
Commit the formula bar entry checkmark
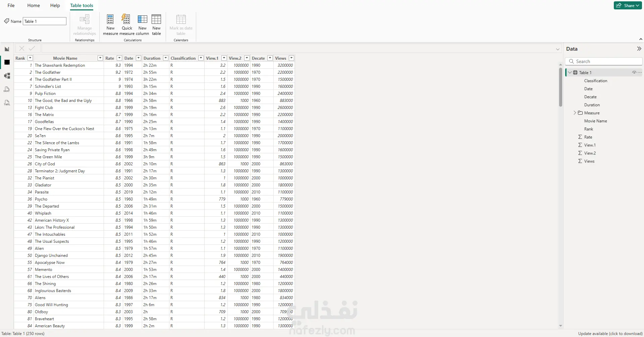(32, 48)
